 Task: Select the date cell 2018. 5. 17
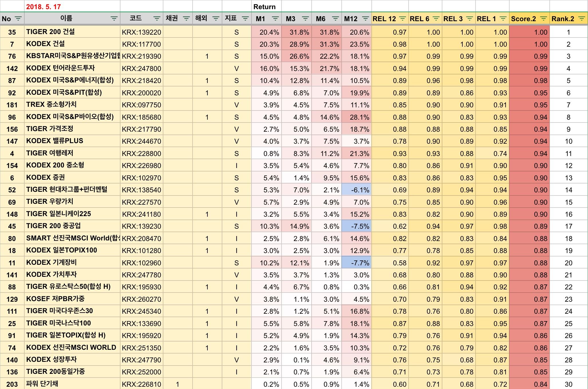pos(72,6)
